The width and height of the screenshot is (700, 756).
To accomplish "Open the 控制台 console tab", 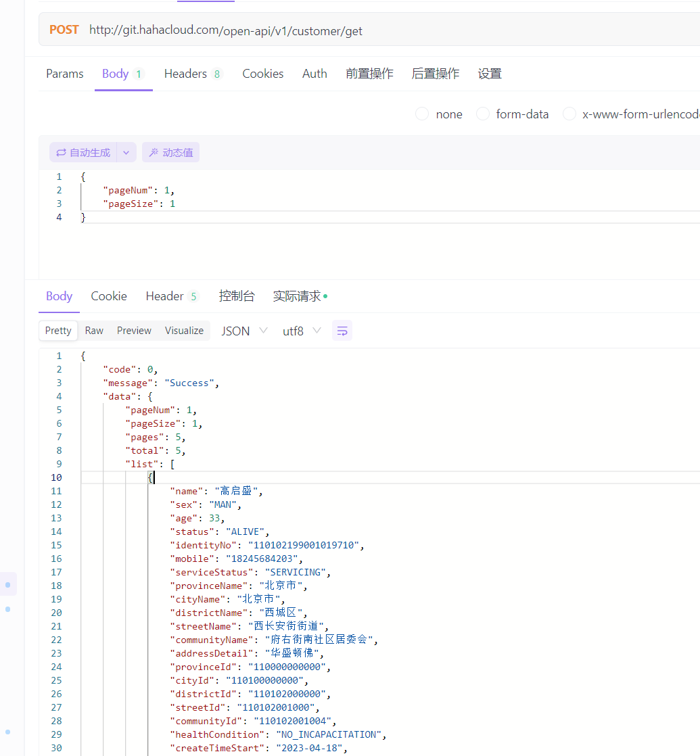I will pos(236,296).
